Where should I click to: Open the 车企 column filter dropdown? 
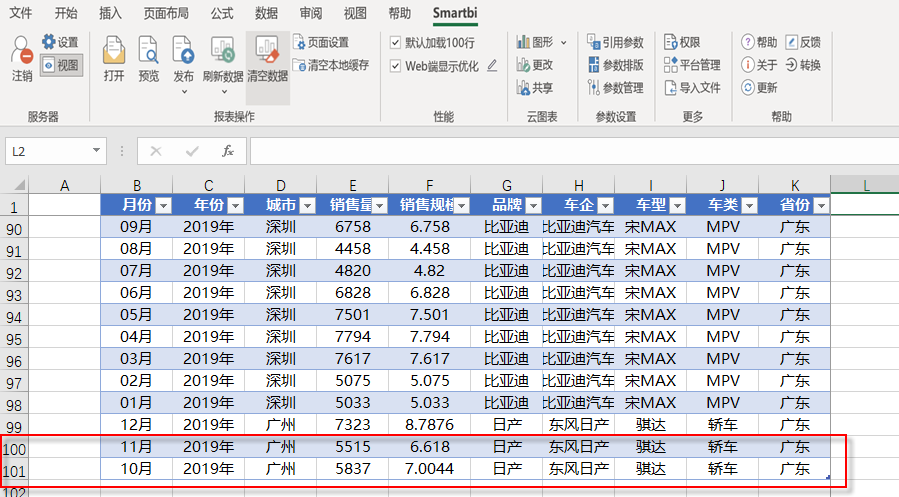605,205
